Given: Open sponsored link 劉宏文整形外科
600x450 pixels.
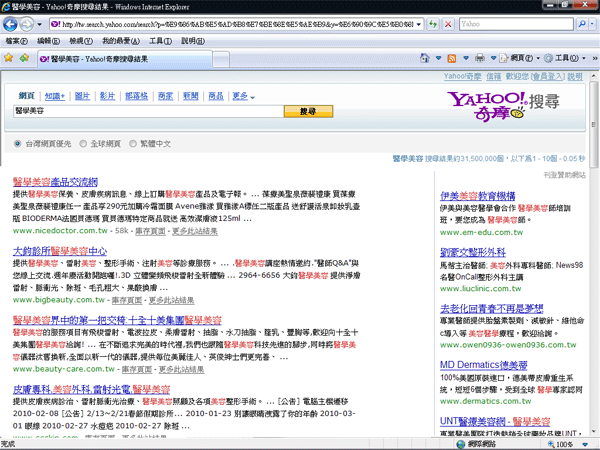Looking at the screenshot, I should pyautogui.click(x=473, y=252).
